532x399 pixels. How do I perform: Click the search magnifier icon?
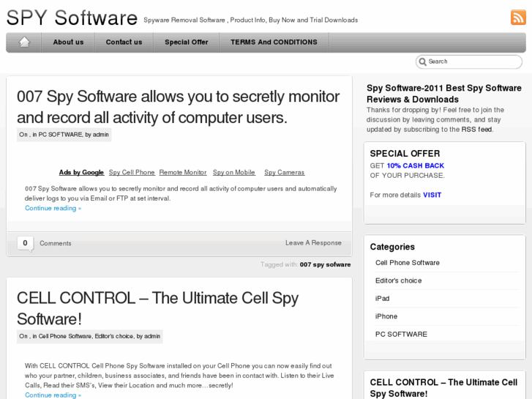(x=422, y=61)
